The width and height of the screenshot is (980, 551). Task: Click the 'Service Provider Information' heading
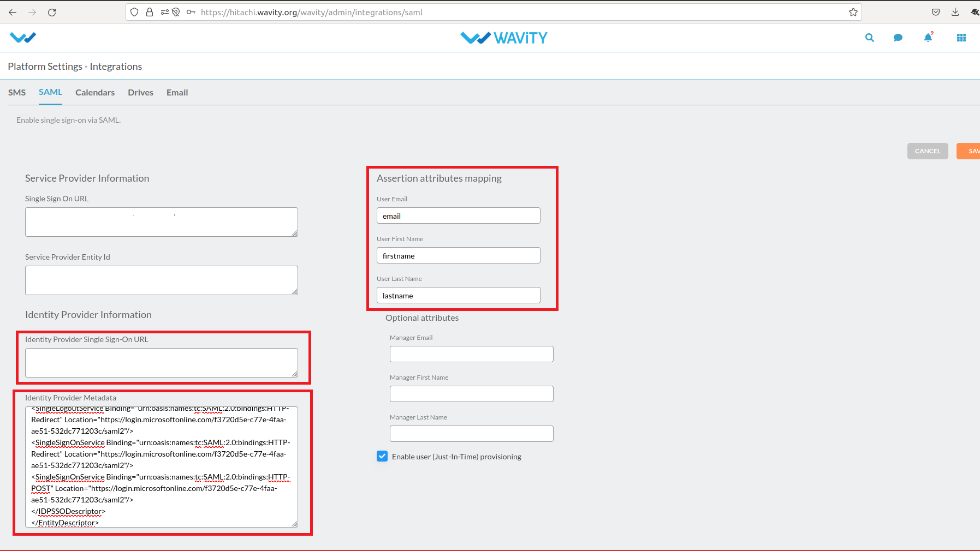[87, 178]
